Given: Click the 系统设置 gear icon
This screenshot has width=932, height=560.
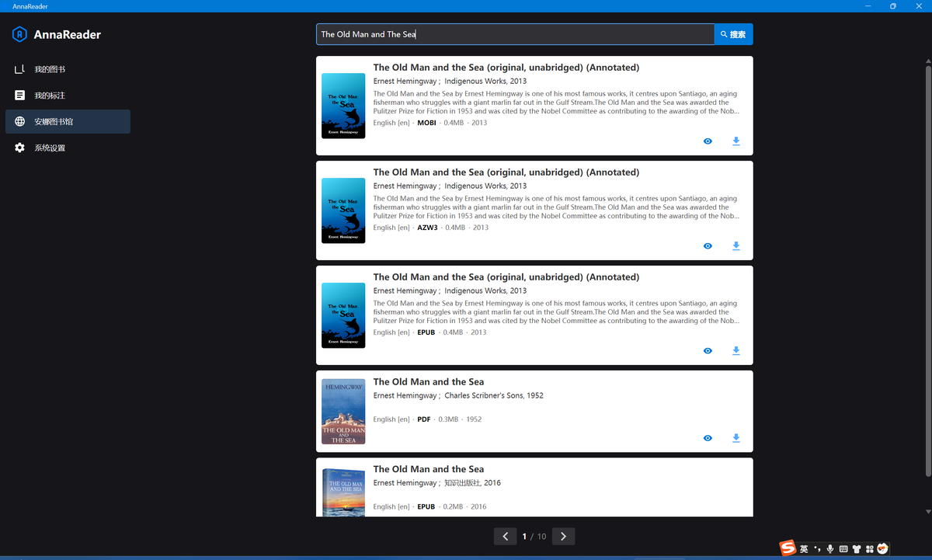Looking at the screenshot, I should pos(19,148).
